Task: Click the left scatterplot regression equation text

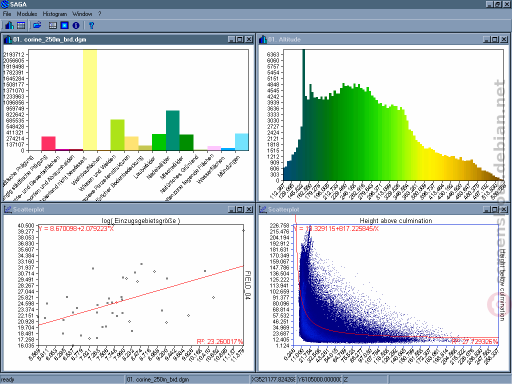Action: click(x=76, y=229)
